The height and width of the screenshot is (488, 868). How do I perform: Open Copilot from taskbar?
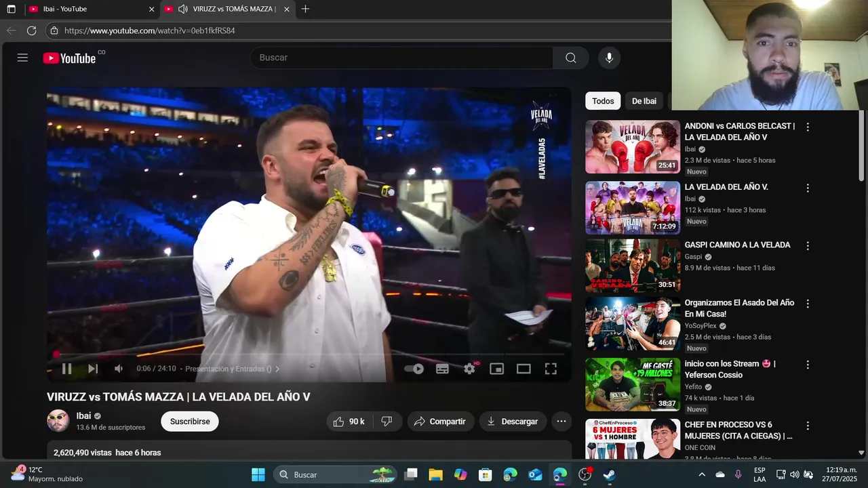[460, 474]
